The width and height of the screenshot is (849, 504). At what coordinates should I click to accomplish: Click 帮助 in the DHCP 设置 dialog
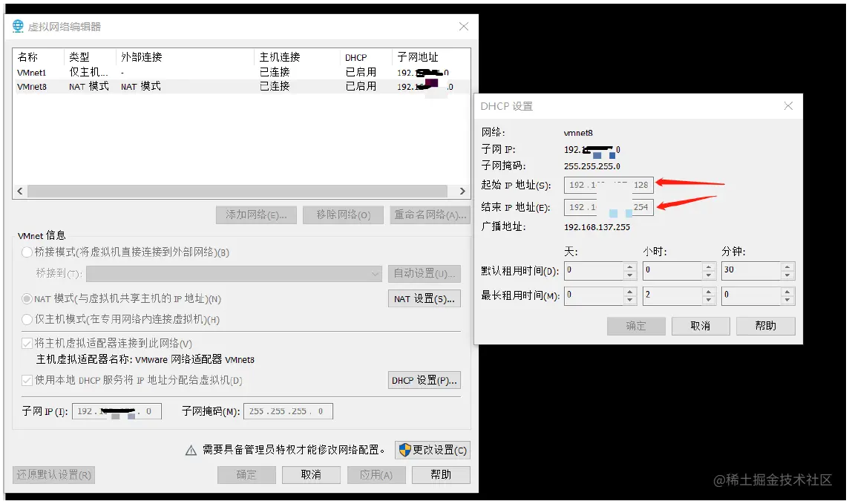(766, 327)
